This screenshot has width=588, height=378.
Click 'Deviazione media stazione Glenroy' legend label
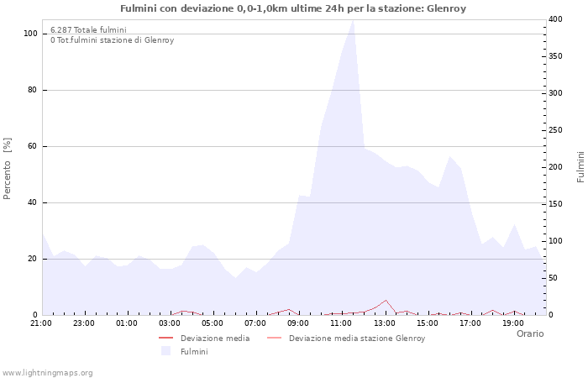[357, 339]
